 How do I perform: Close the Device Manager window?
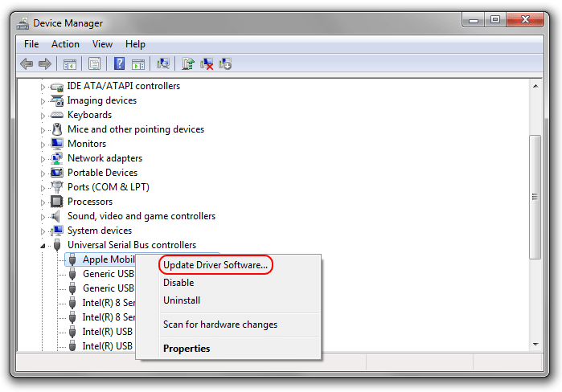(525, 19)
